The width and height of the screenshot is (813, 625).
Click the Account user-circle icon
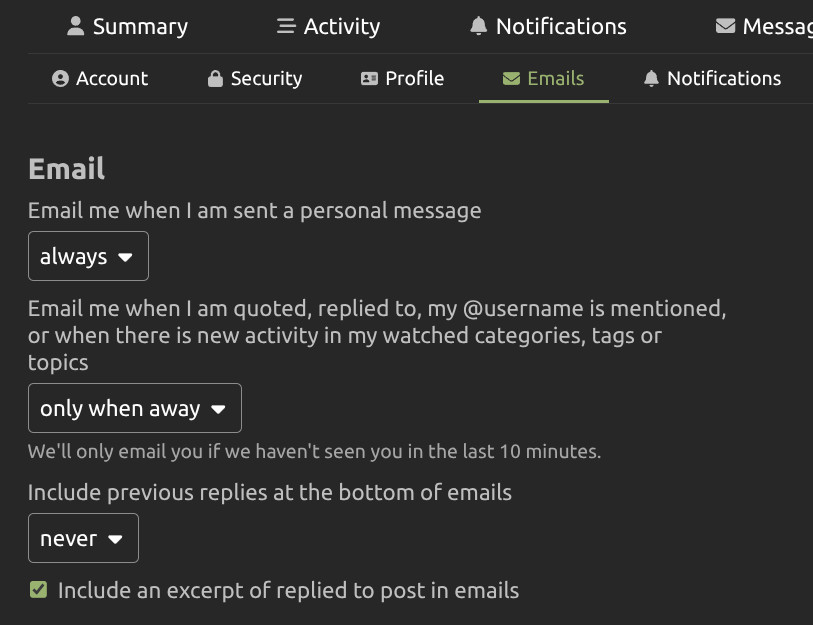pos(60,79)
